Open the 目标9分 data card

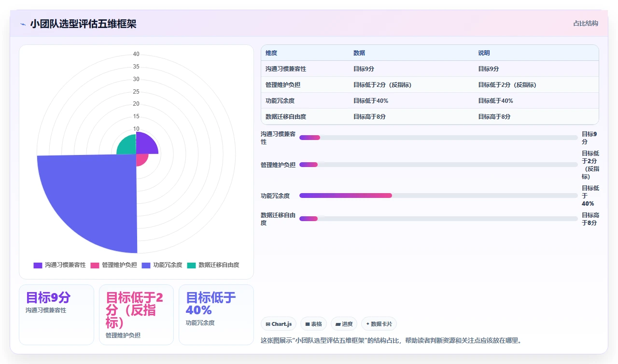pyautogui.click(x=56, y=315)
